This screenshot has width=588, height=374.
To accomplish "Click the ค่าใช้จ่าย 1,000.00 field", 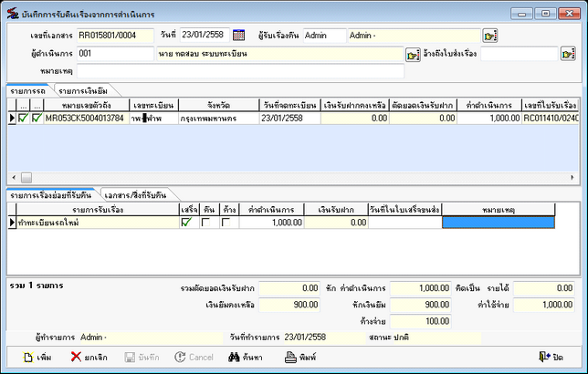I will point(544,305).
